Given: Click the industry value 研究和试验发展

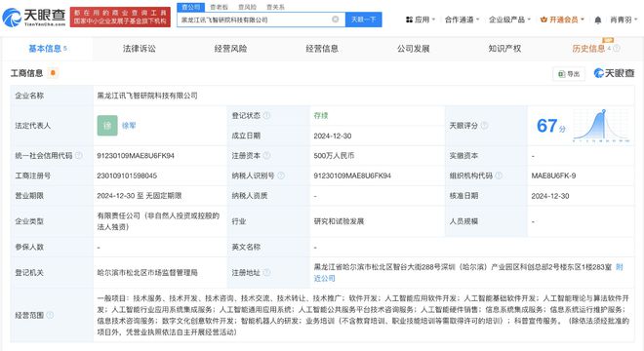Looking at the screenshot, I should [339, 221].
